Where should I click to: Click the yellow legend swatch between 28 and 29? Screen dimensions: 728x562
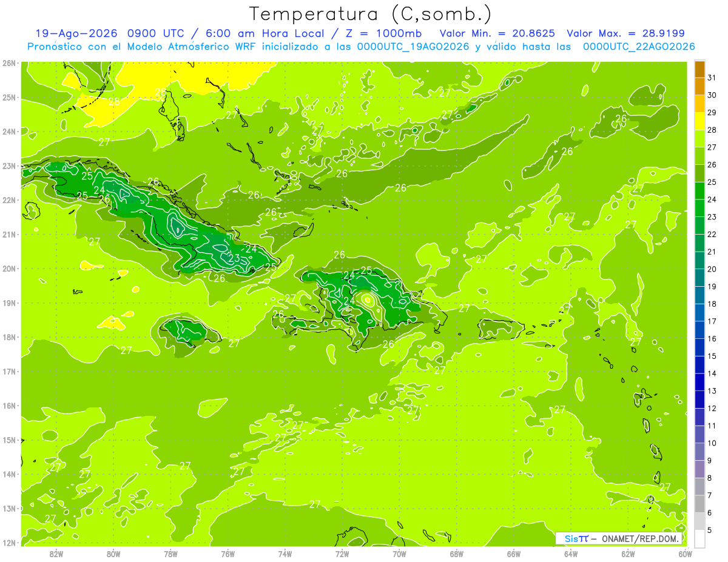click(x=699, y=121)
